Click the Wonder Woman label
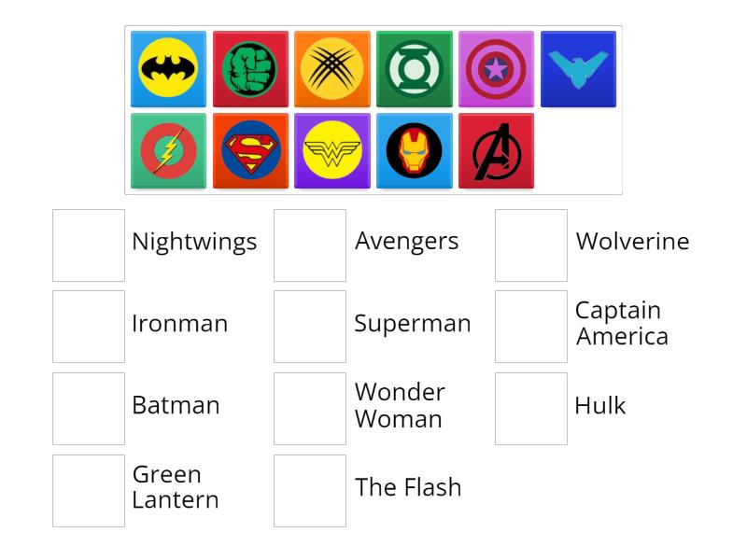Viewport: 747px width, 560px height. [400, 406]
